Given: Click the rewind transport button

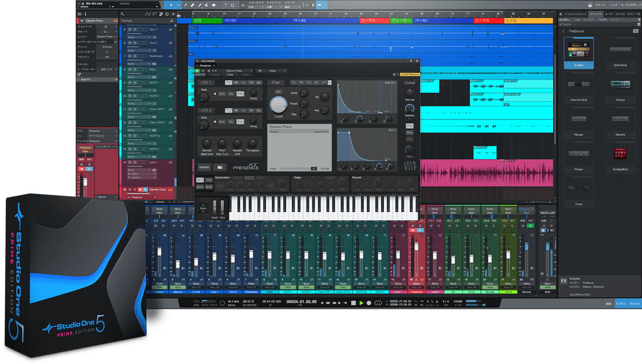Looking at the screenshot, I should click(328, 303).
